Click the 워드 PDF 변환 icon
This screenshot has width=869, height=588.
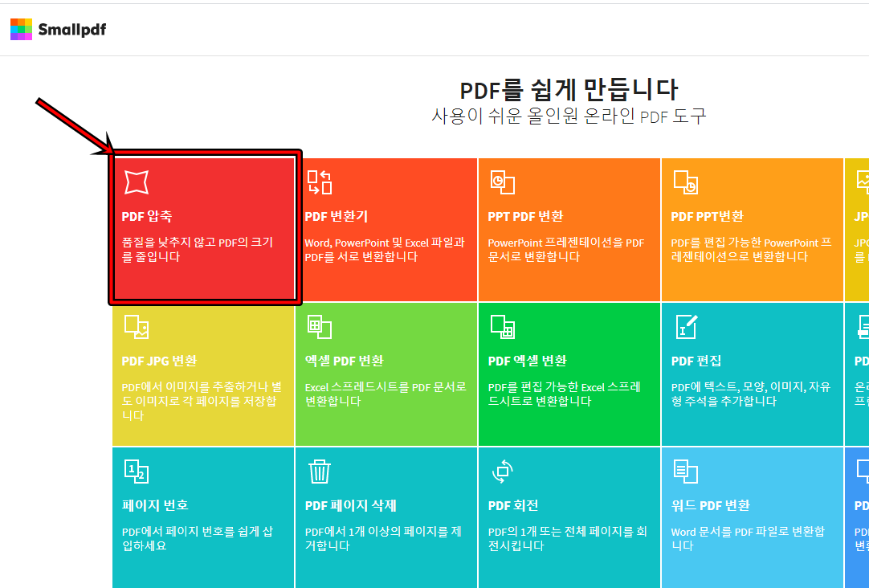(x=686, y=472)
